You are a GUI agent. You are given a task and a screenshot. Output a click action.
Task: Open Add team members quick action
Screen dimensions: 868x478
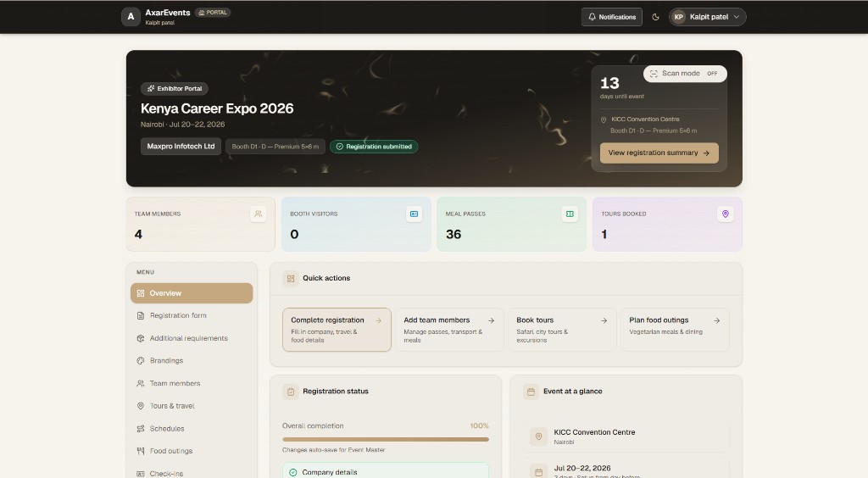pyautogui.click(x=449, y=330)
